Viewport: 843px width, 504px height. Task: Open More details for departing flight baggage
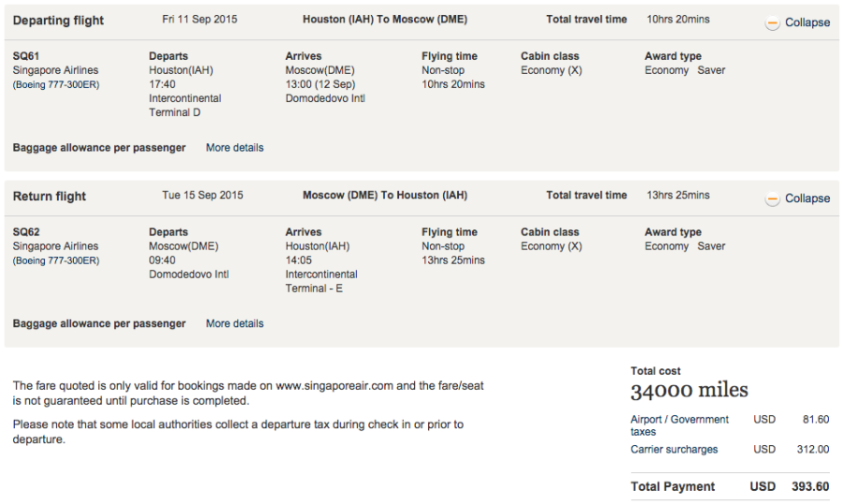pos(234,148)
